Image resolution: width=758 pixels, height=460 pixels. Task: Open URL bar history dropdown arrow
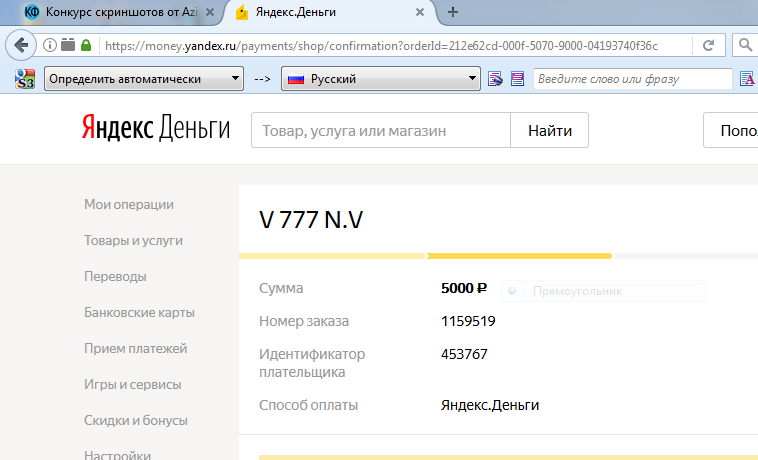[681, 45]
